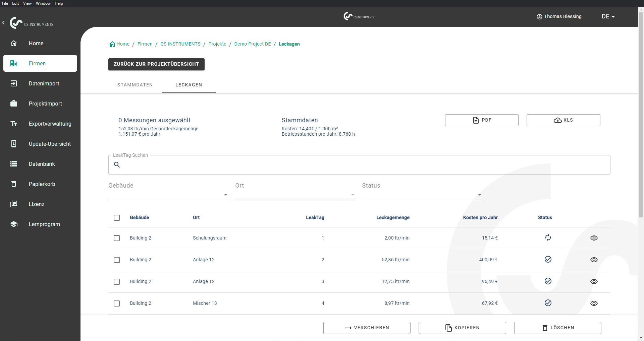This screenshot has height=341, width=644.
Task: Open the Datenbank sidebar icon
Action: [14, 164]
